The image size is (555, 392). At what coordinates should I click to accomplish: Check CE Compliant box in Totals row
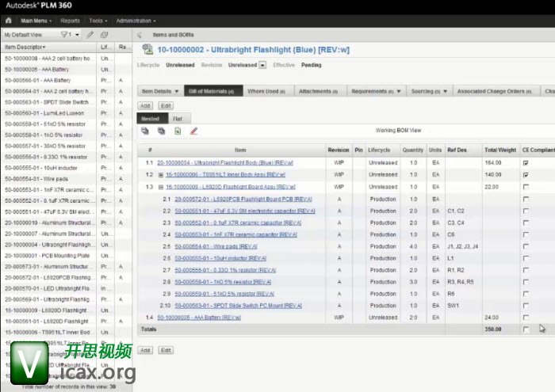pyautogui.click(x=526, y=329)
